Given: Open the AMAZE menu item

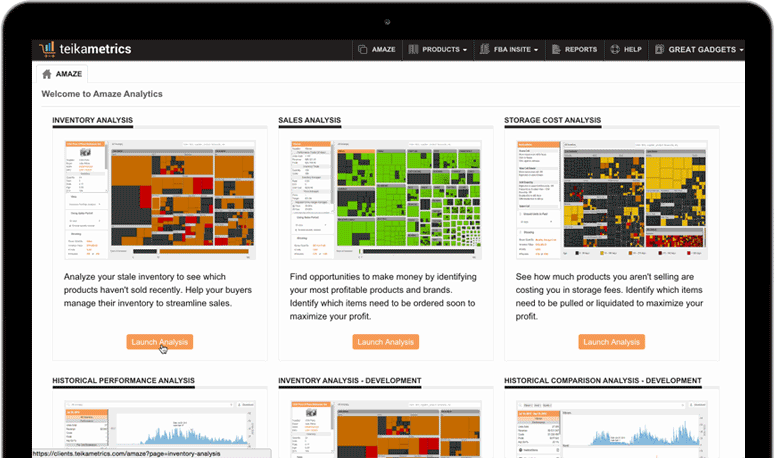Looking at the screenshot, I should pos(377,49).
